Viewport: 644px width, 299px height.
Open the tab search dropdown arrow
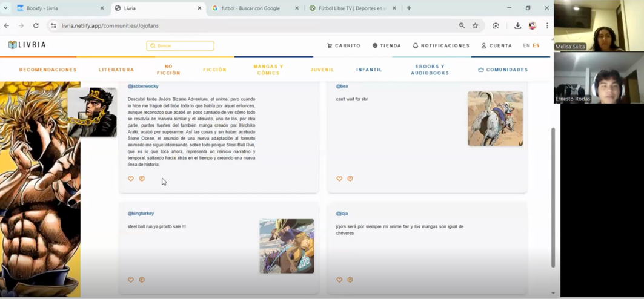pyautogui.click(x=5, y=8)
